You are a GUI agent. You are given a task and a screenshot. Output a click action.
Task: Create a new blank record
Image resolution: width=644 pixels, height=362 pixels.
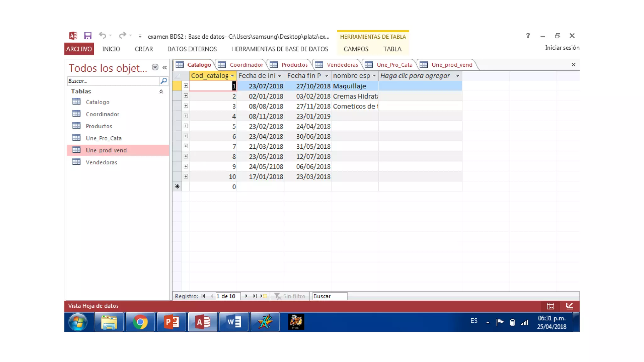click(x=264, y=296)
